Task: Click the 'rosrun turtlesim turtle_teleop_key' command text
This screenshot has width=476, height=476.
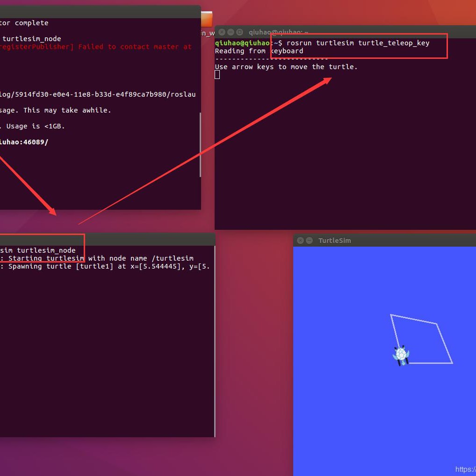Action: point(358,43)
